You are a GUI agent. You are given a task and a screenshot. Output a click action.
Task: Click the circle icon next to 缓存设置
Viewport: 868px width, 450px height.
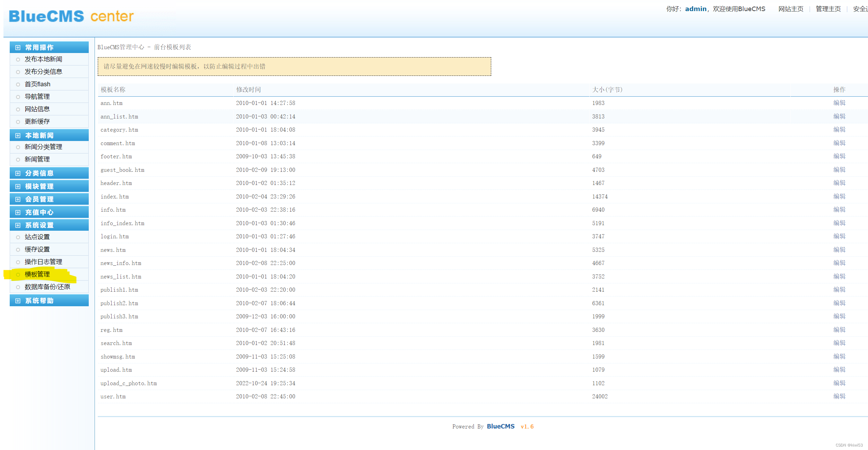pos(18,249)
